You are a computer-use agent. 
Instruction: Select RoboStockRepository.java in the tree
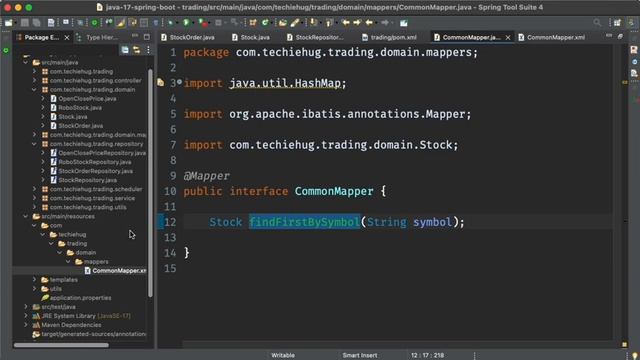point(95,162)
